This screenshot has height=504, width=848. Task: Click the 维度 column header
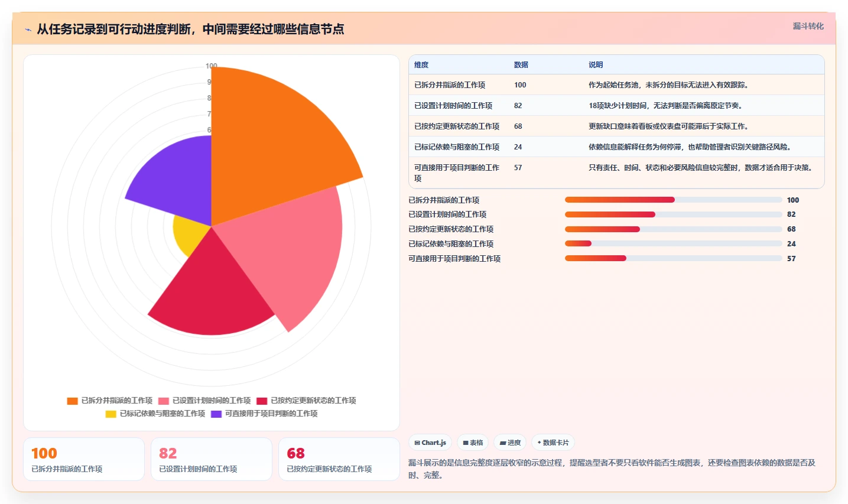pos(421,65)
